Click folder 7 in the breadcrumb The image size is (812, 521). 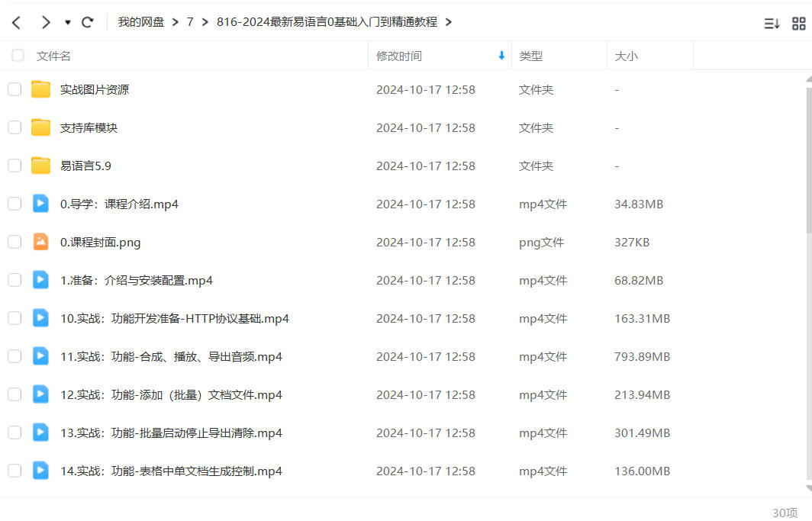coord(190,21)
